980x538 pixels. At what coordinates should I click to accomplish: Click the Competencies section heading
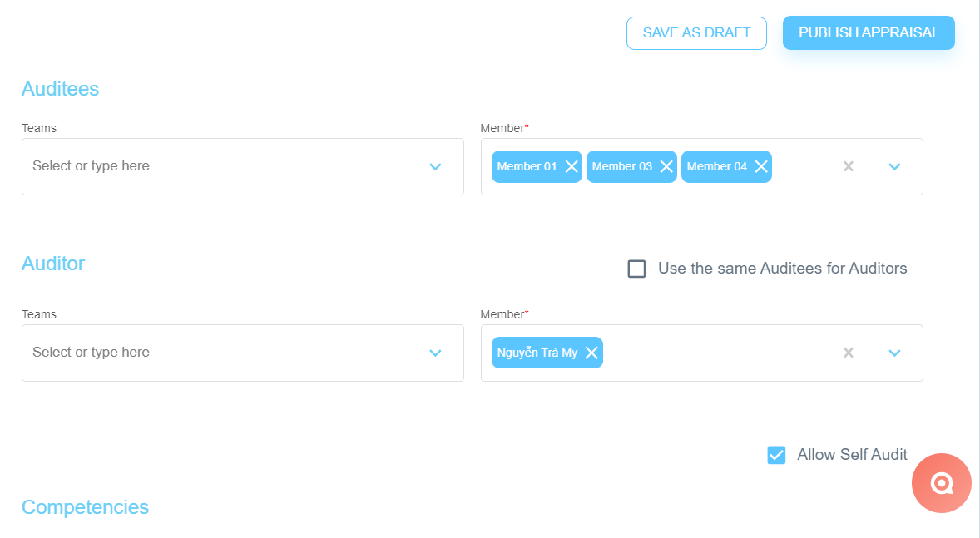[85, 506]
